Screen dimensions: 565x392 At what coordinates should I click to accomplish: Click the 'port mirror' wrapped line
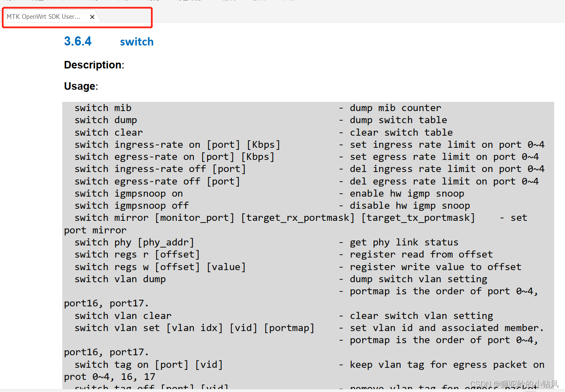pos(95,230)
